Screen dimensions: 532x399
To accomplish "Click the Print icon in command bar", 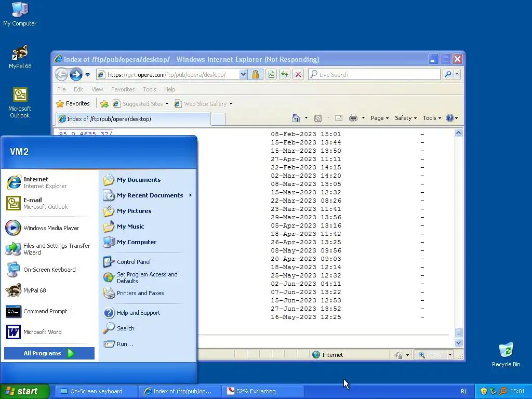I will [353, 118].
